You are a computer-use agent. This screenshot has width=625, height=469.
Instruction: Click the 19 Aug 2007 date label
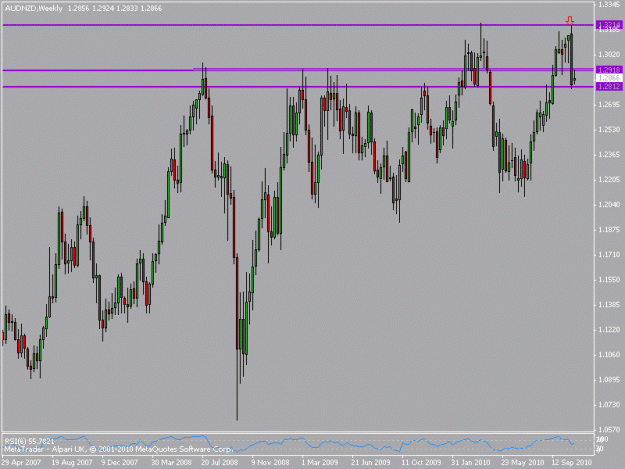[x=72, y=463]
